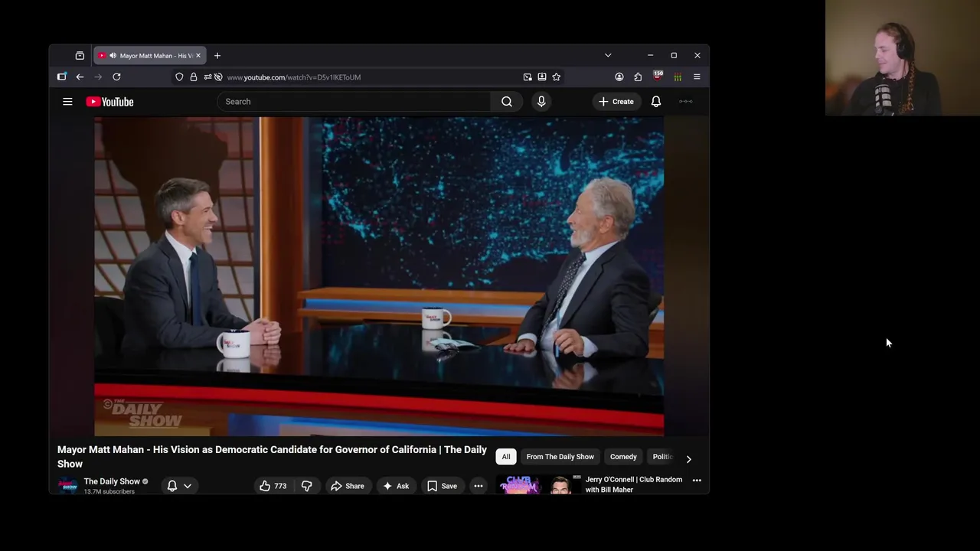Image resolution: width=980 pixels, height=551 pixels.
Task: Click the autoplay blocked icon
Action: (218, 77)
